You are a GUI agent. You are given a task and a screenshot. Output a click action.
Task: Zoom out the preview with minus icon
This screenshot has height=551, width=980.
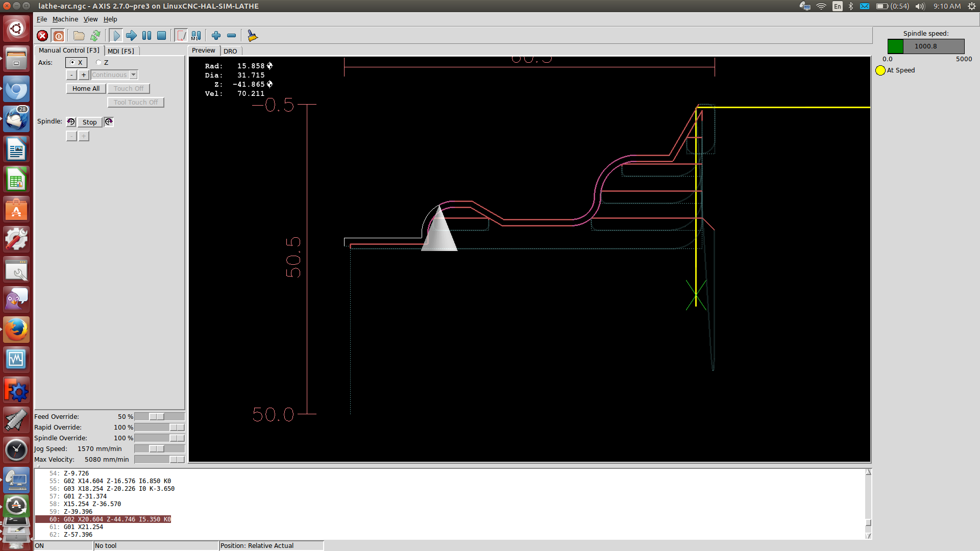pyautogui.click(x=231, y=36)
